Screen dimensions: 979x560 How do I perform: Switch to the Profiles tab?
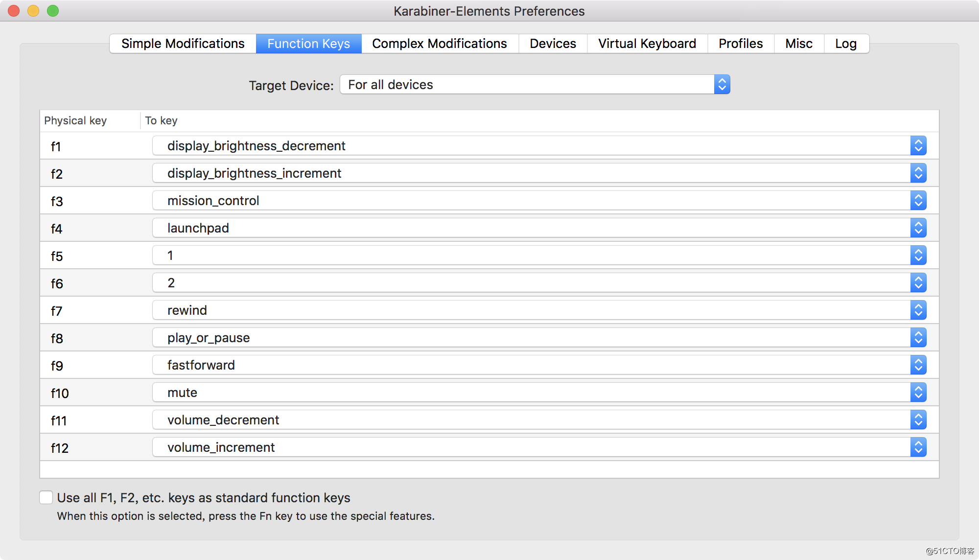coord(741,44)
